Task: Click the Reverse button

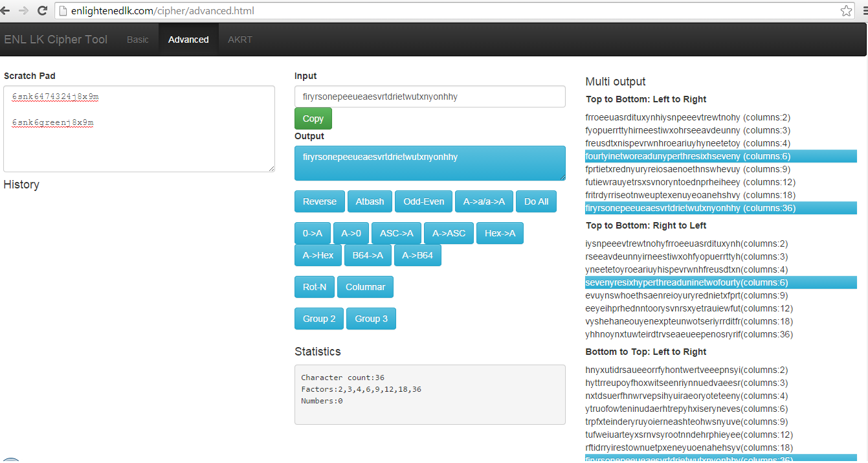Action: (x=320, y=201)
